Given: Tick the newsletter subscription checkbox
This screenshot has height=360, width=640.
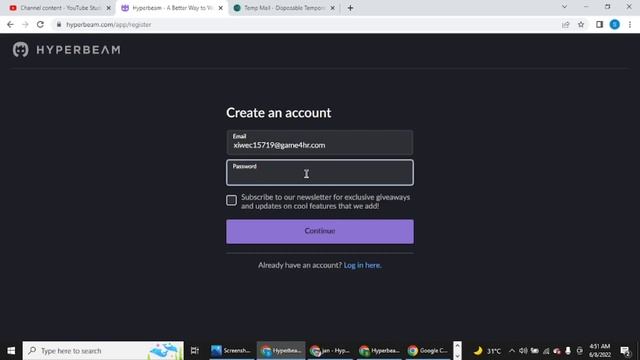Looking at the screenshot, I should 231,200.
